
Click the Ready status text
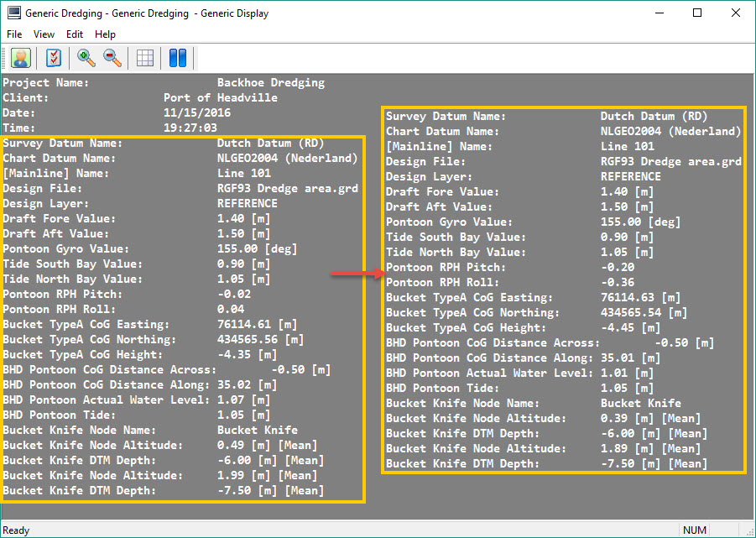pyautogui.click(x=17, y=530)
